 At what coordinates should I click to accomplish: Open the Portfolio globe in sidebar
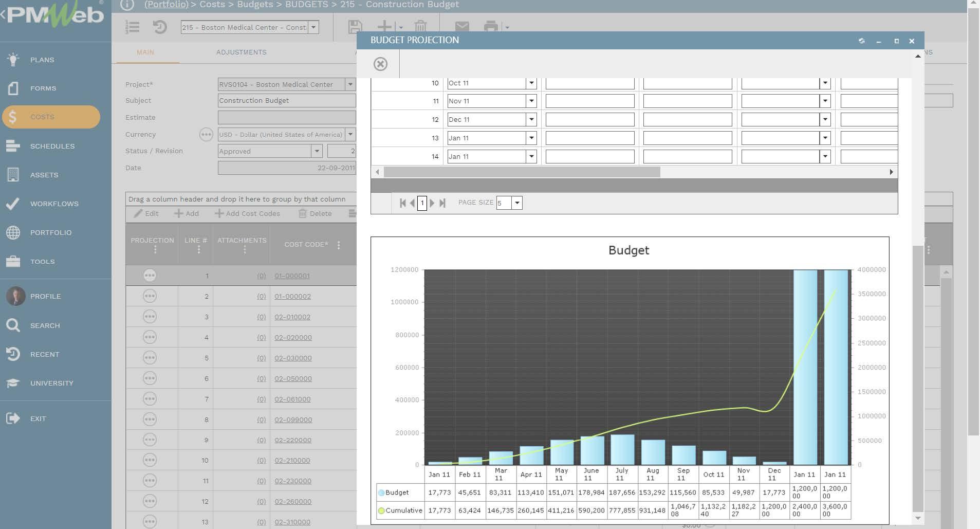[x=13, y=232]
